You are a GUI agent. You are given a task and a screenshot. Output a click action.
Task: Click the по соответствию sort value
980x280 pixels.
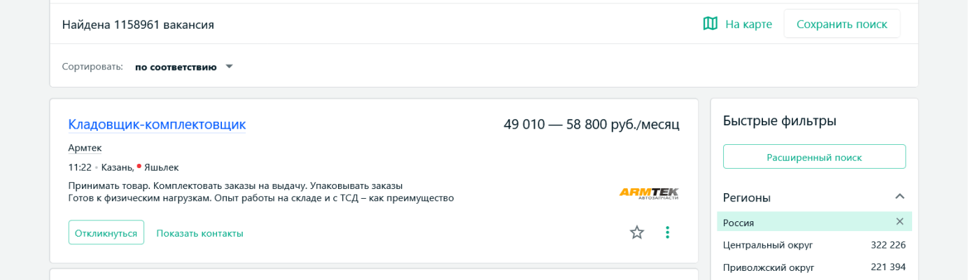176,66
